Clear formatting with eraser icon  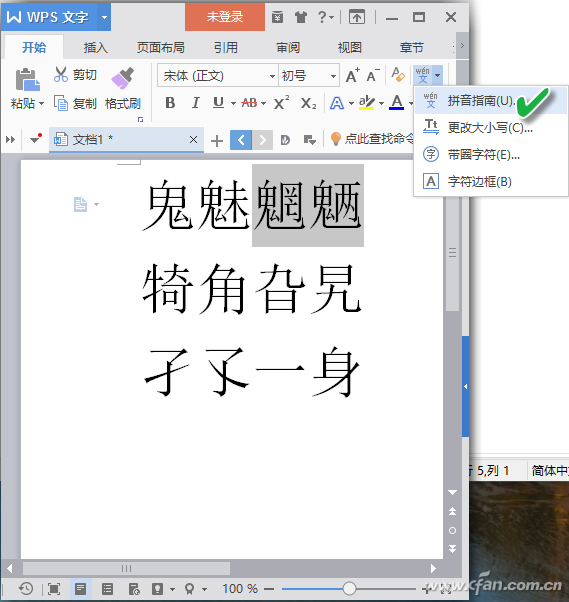click(397, 74)
